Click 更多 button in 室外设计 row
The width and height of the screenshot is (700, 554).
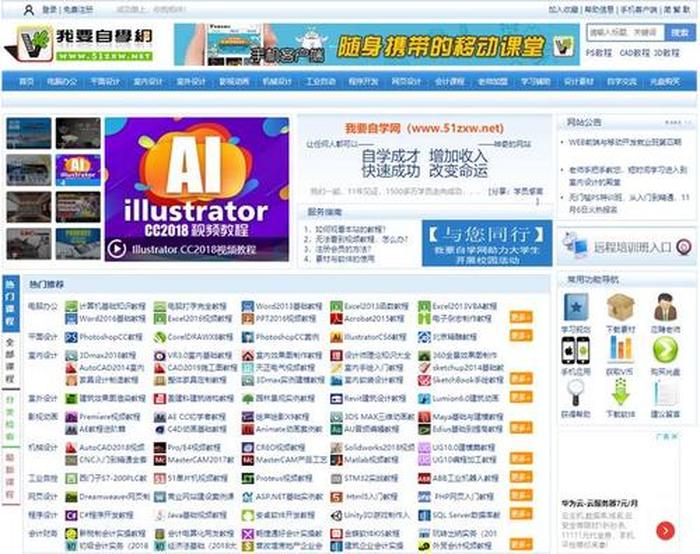pos(521,397)
